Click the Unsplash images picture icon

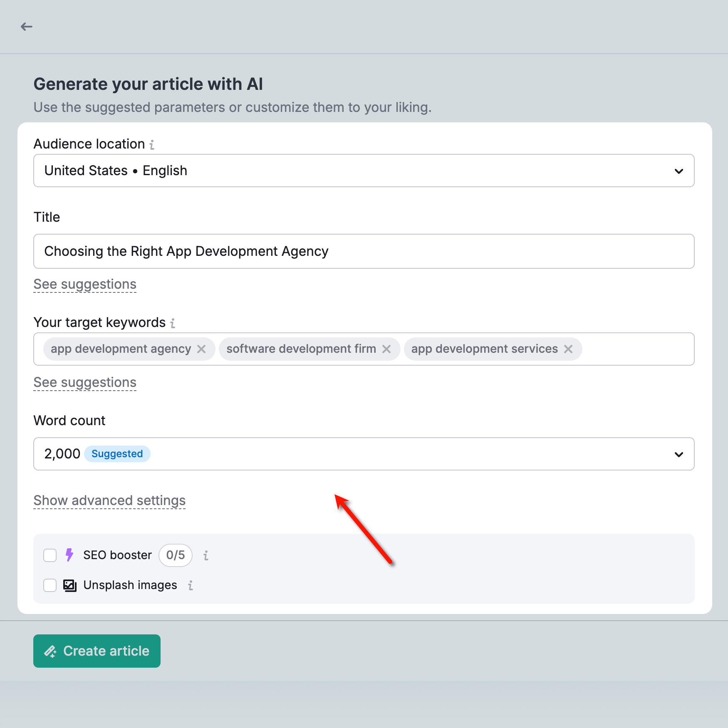(70, 585)
